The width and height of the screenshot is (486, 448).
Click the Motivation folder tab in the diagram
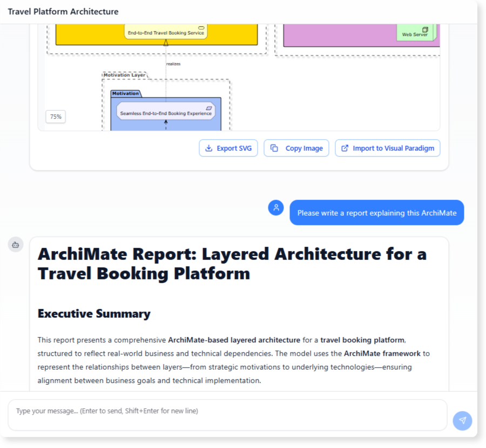pyautogui.click(x=125, y=93)
